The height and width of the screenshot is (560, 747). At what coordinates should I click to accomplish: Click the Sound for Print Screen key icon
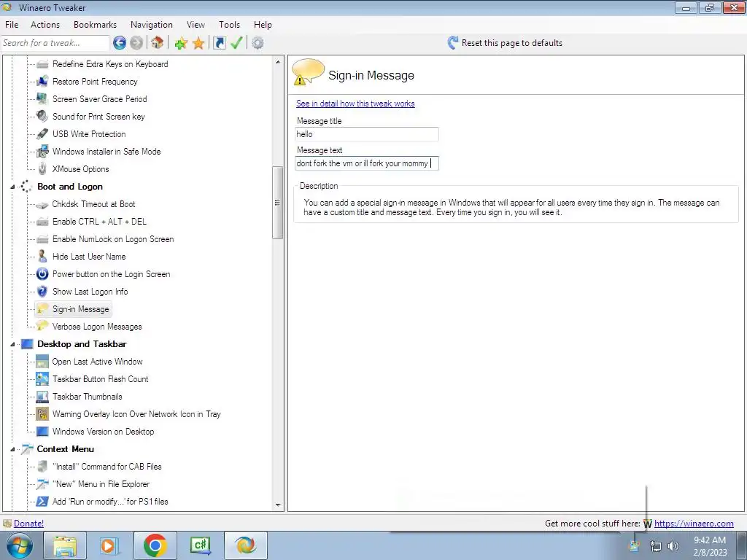42,116
